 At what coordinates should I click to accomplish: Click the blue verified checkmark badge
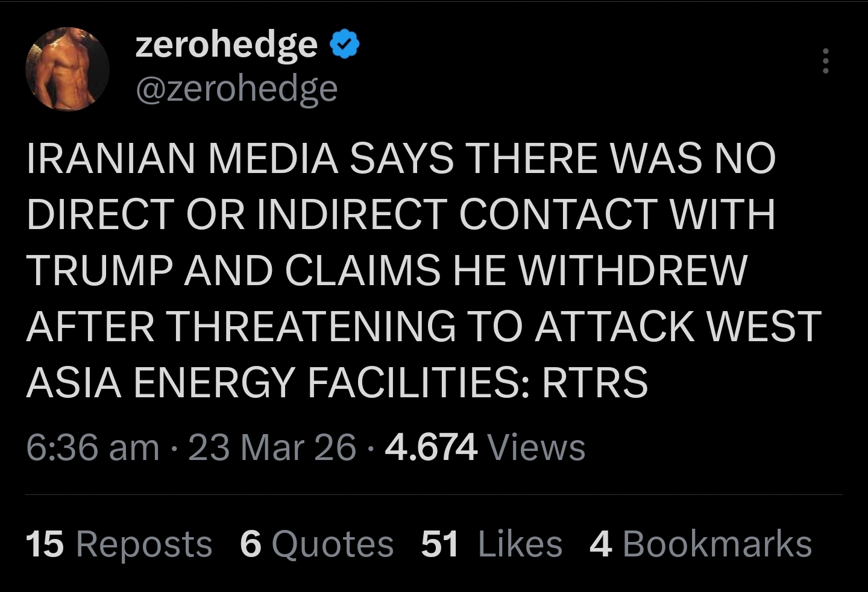coord(345,45)
